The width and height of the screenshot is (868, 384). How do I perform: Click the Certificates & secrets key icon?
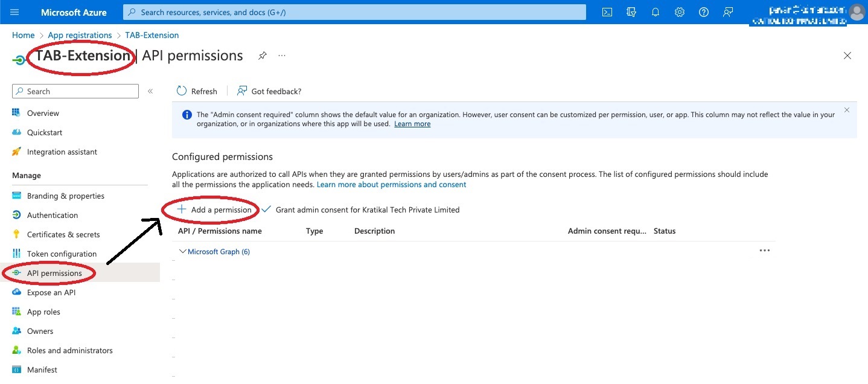pyautogui.click(x=16, y=234)
